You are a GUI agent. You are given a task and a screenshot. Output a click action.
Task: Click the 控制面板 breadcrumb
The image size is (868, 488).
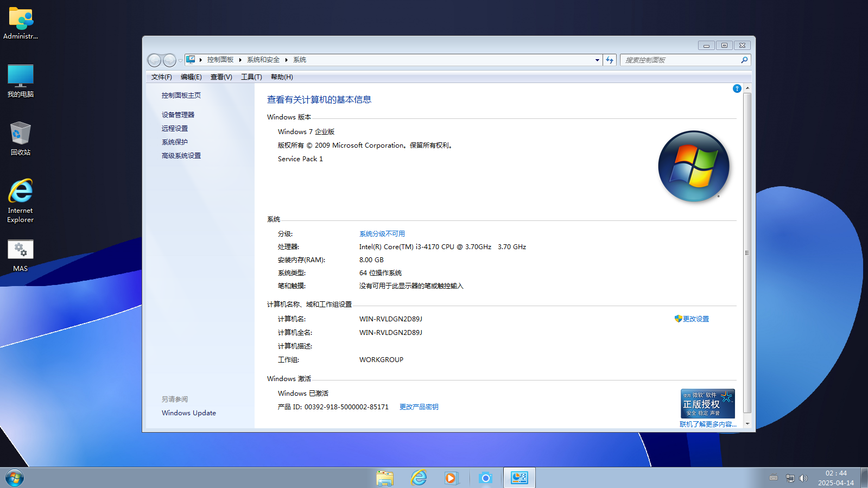click(220, 60)
